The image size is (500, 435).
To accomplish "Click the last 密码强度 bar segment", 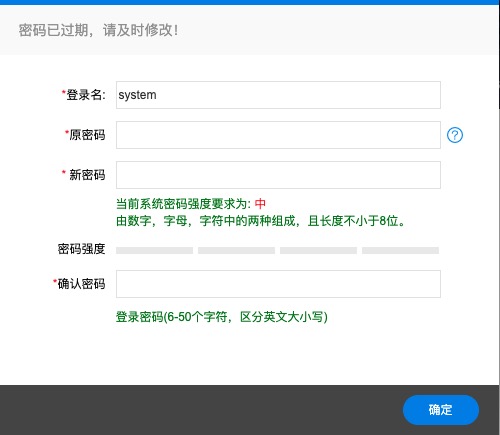I will click(x=400, y=250).
